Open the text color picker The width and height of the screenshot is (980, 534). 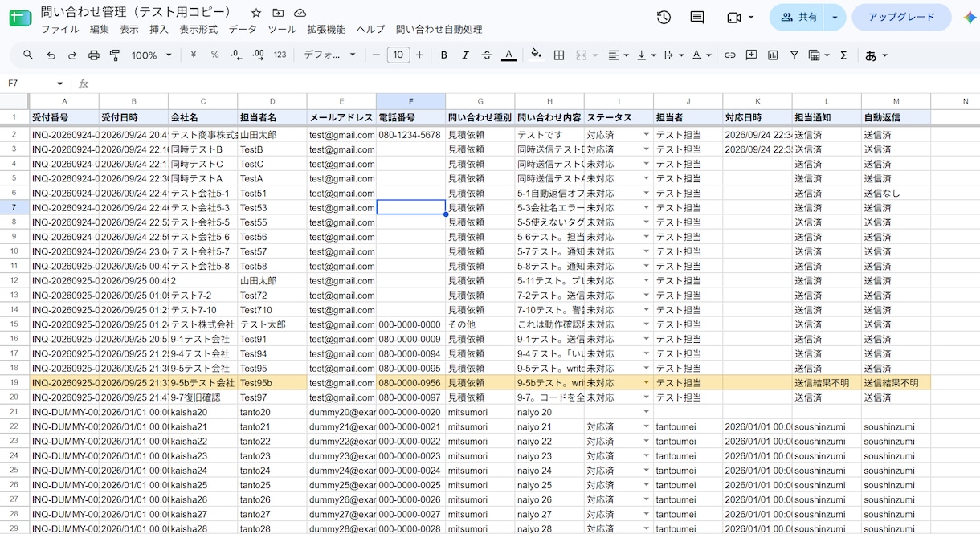click(x=508, y=55)
